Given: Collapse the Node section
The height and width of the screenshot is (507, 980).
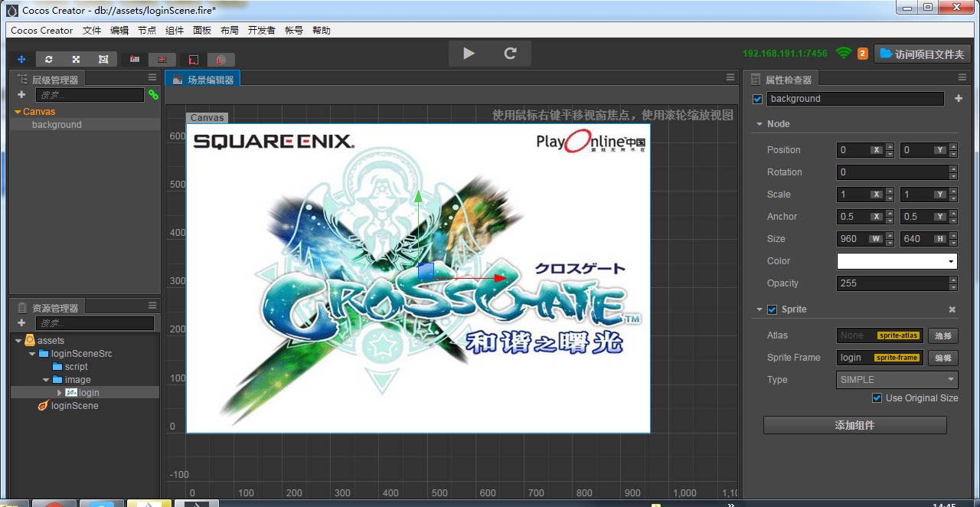Looking at the screenshot, I should [759, 124].
